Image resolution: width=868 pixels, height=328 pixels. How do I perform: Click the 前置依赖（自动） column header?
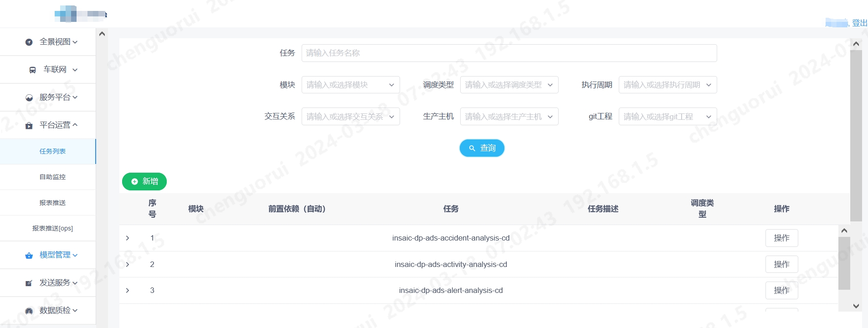[297, 209]
